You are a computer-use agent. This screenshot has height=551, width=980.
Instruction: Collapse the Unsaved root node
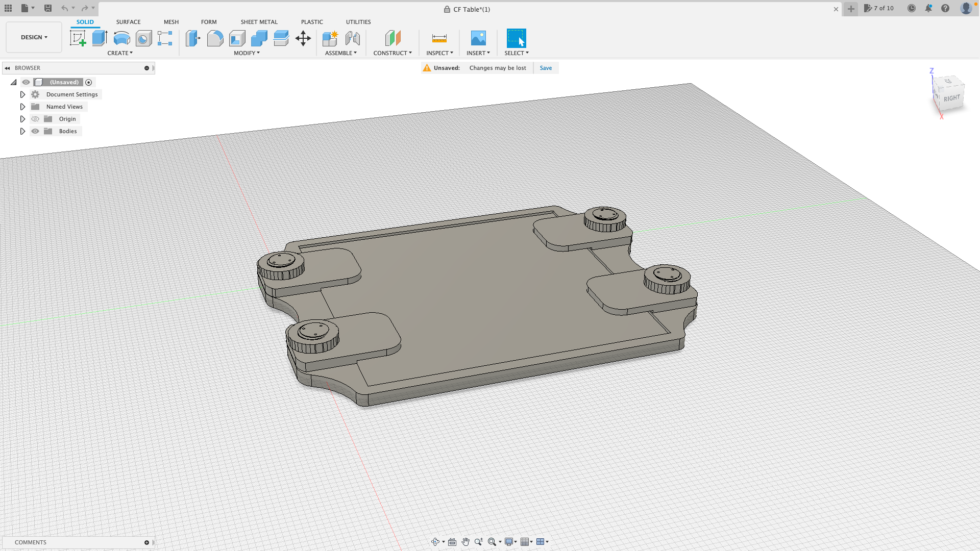point(14,82)
